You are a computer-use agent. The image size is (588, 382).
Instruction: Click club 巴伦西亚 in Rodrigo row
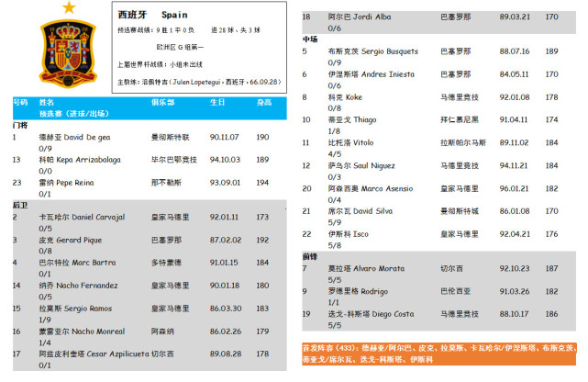455,292
